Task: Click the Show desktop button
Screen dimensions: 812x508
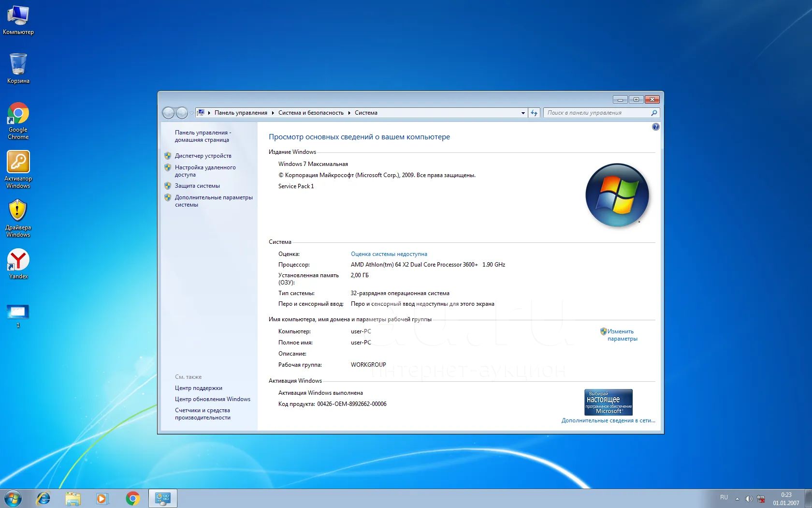Action: [808, 498]
